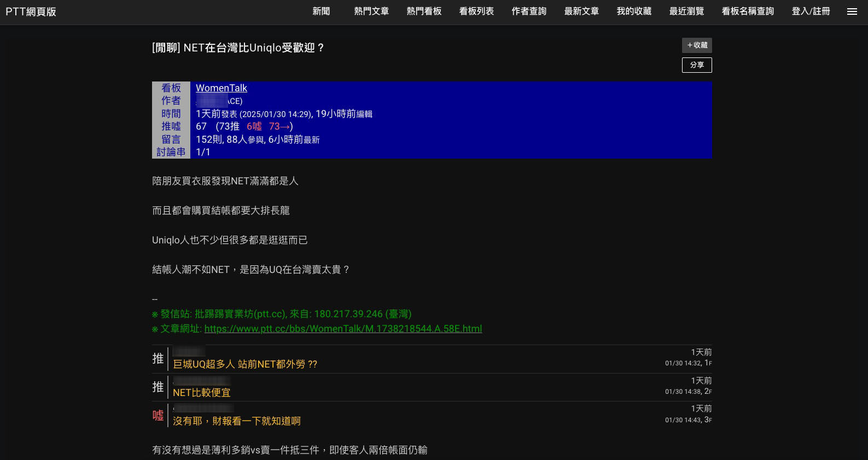Screen dimensions: 868x460
Task: Click comment 沒有耶，財報看一下就知道啊
Action: [237, 421]
